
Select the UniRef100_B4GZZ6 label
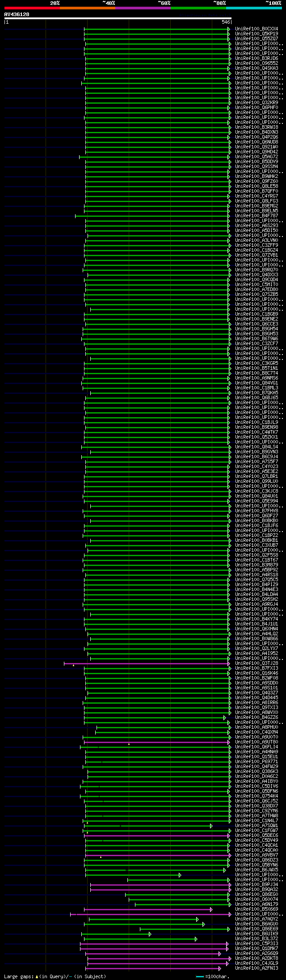click(257, 718)
